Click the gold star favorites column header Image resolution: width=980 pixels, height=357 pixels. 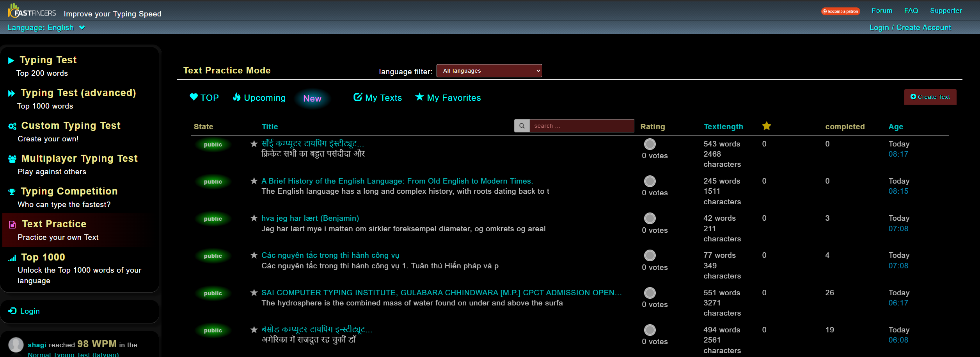click(766, 126)
